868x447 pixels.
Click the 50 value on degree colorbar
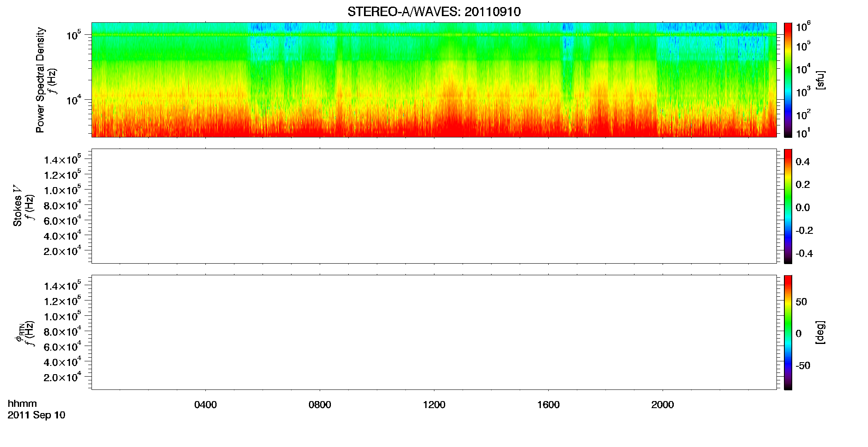click(x=801, y=302)
